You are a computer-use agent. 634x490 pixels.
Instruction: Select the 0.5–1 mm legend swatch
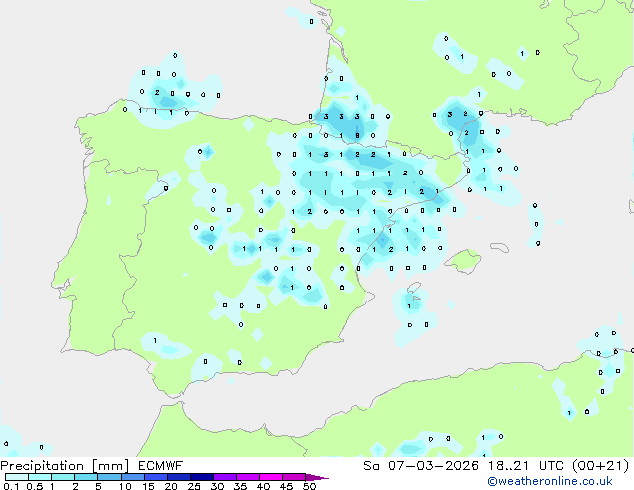[40, 477]
